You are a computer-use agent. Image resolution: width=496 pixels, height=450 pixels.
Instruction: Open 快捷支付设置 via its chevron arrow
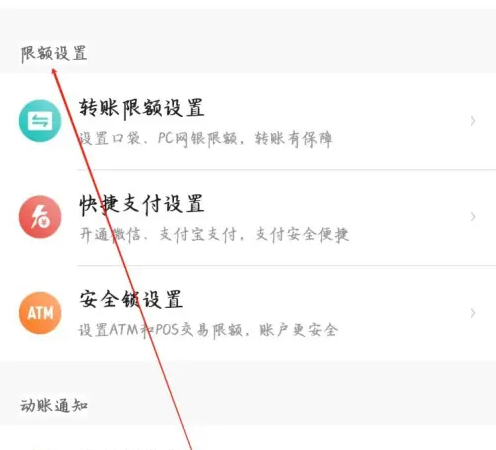(473, 217)
